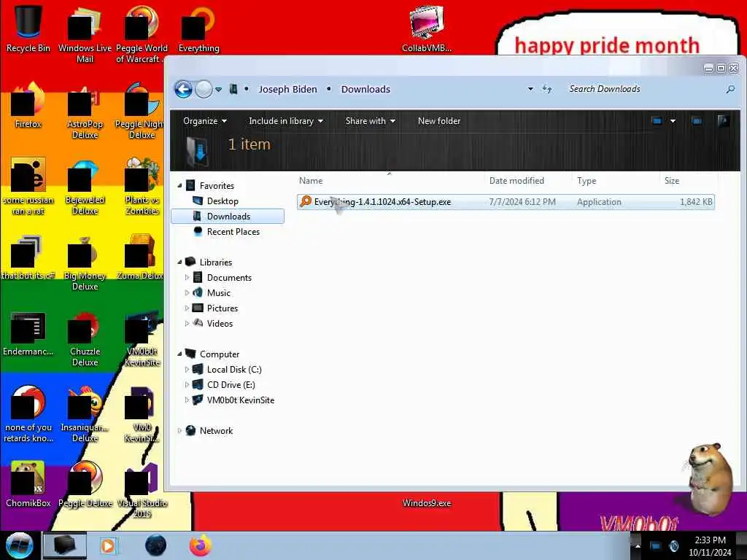Image resolution: width=747 pixels, height=560 pixels.
Task: Focus the Search Downloads field
Action: coord(643,89)
